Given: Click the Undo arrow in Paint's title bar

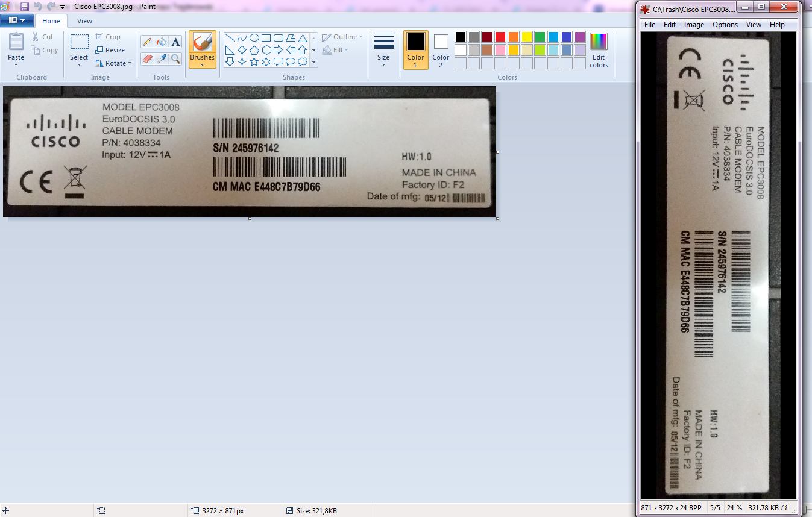Looking at the screenshot, I should (37, 7).
